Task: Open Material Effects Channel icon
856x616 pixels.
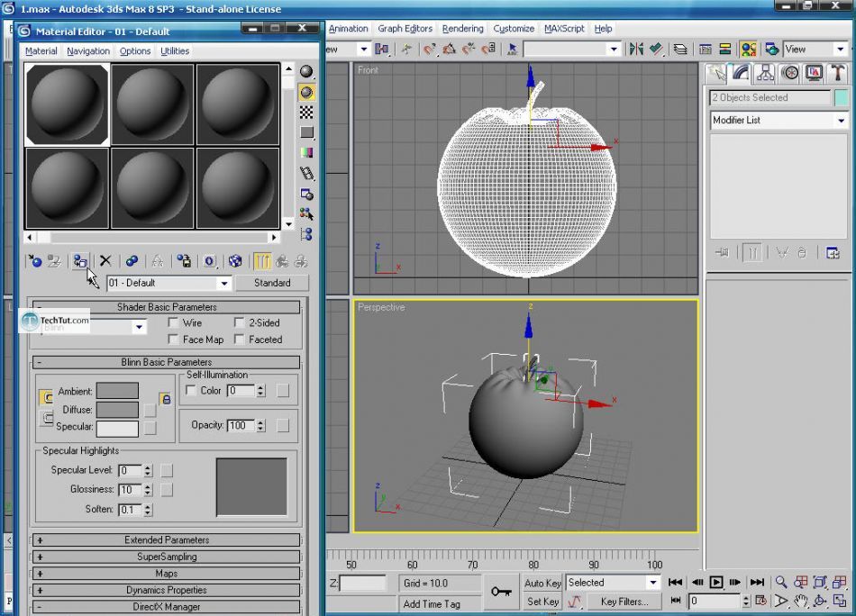Action: [210, 261]
